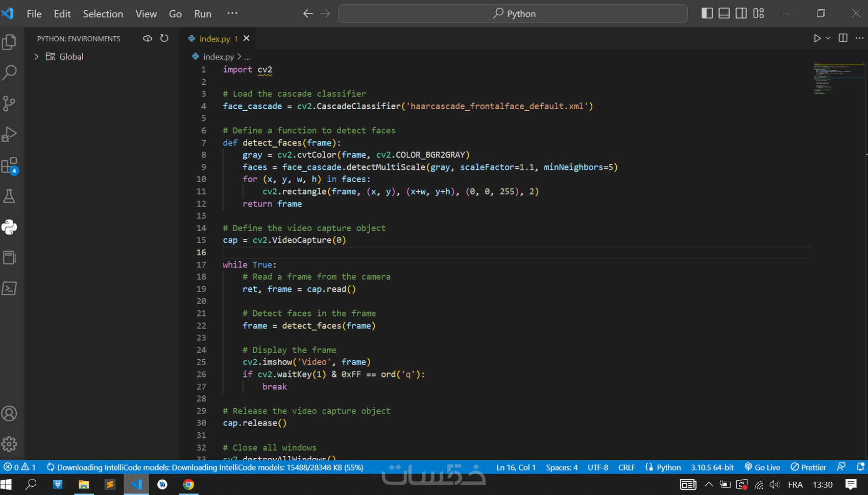
Task: Run the Python file with play button
Action: point(817,38)
